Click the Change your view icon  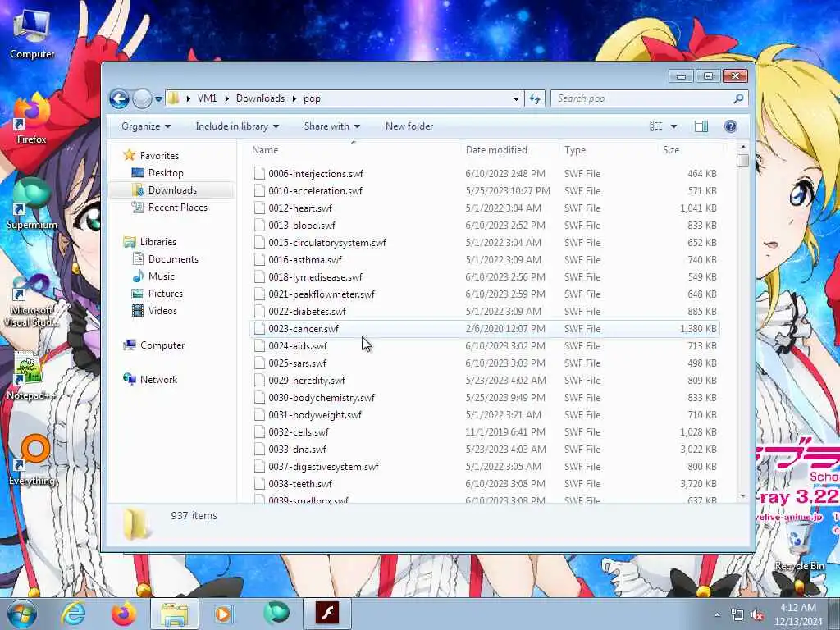point(656,126)
